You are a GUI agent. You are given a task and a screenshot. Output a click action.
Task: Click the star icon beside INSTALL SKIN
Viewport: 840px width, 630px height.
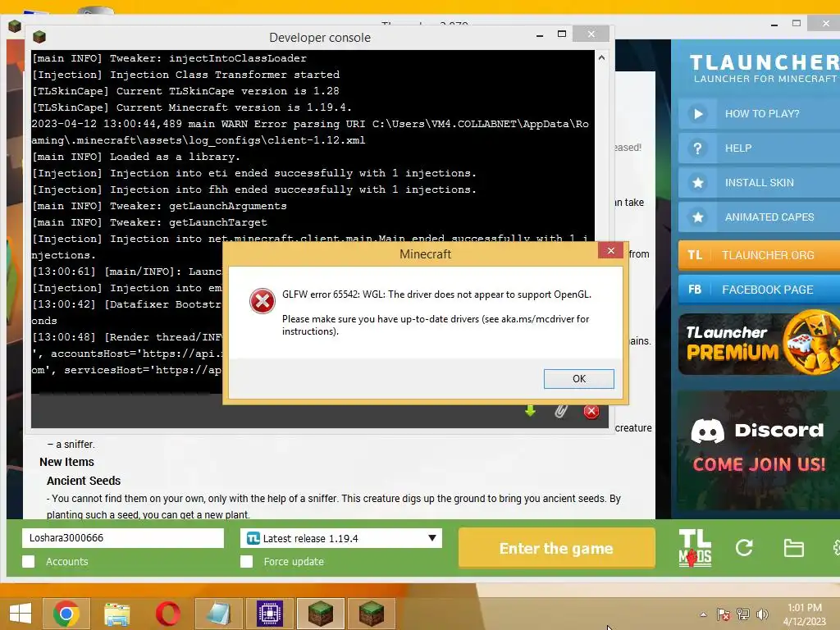(x=697, y=183)
